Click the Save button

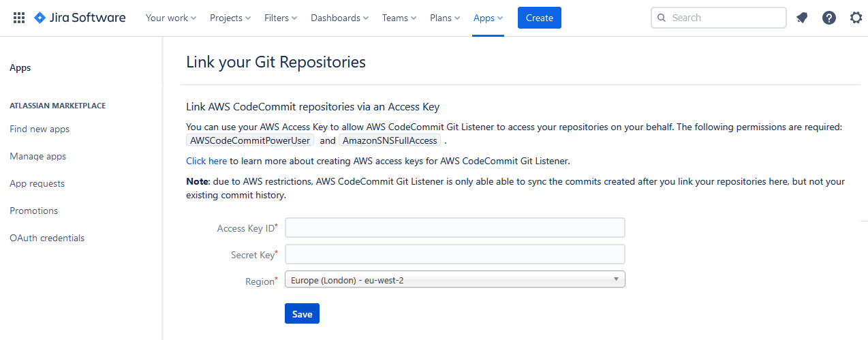(302, 313)
